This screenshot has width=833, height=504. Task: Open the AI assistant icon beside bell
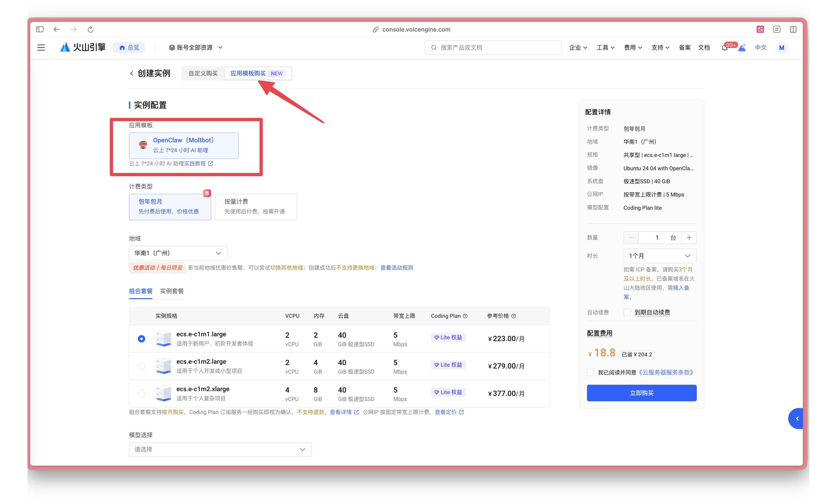pos(742,48)
